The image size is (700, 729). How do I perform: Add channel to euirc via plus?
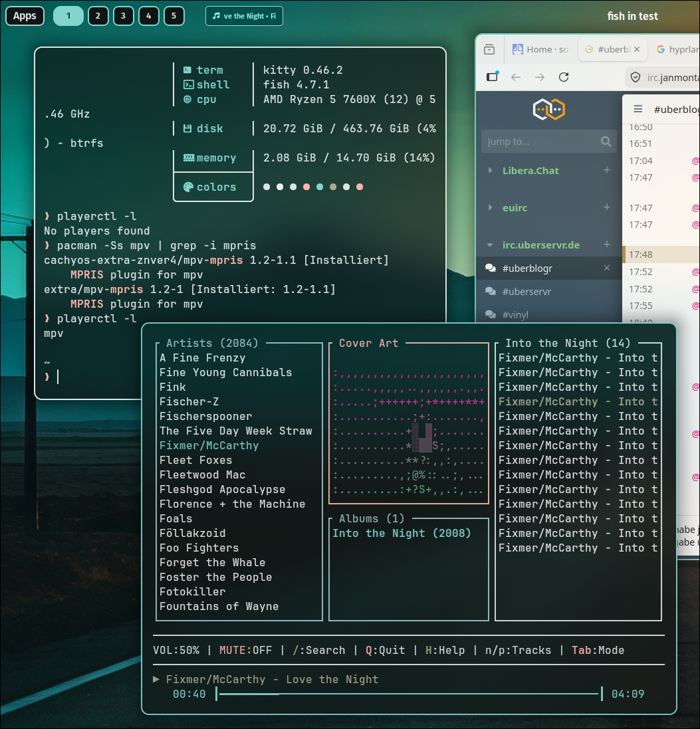[606, 207]
